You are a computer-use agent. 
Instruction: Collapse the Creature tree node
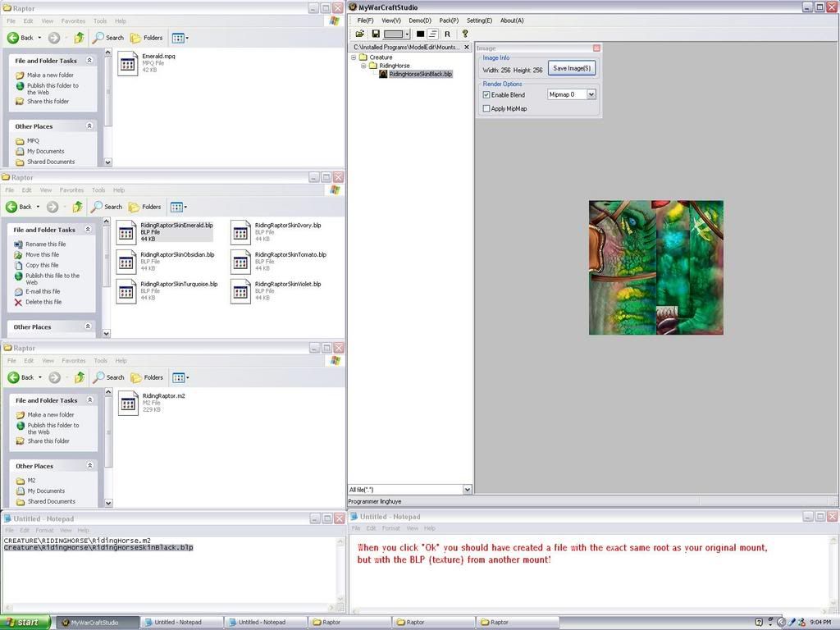[354, 57]
